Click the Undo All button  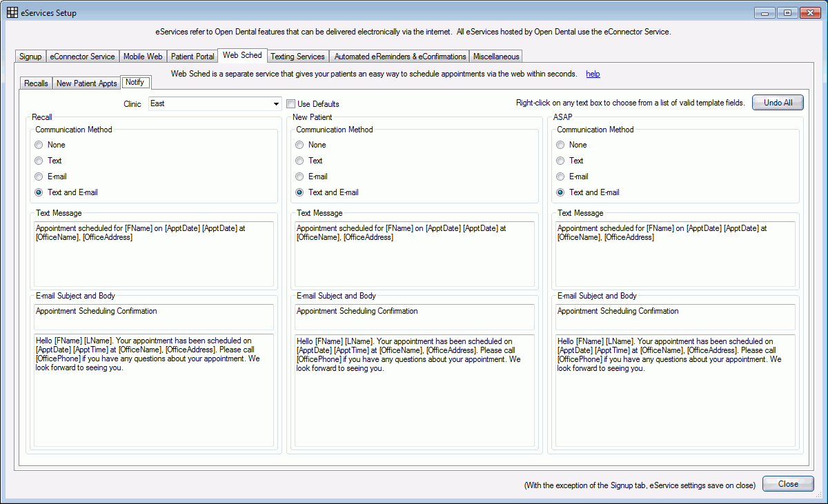click(x=778, y=103)
